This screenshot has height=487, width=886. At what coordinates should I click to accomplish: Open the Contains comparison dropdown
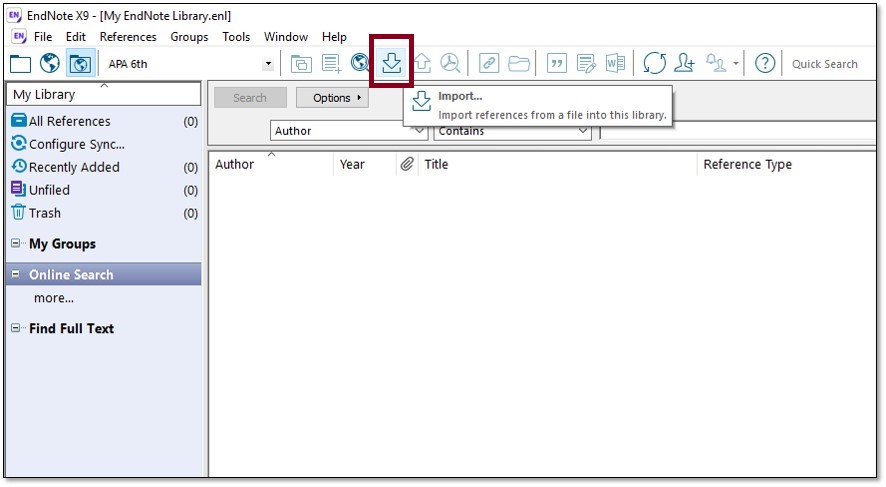[x=583, y=131]
